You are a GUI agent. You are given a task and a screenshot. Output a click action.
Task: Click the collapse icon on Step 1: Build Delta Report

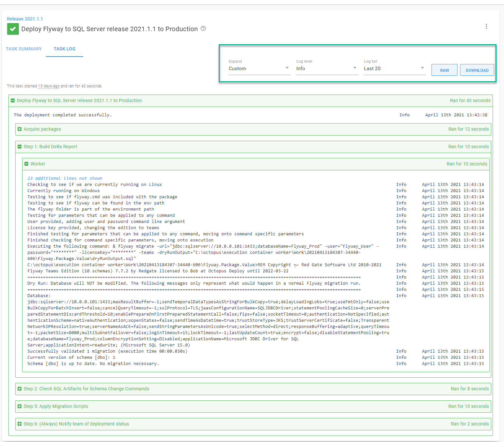click(20, 147)
